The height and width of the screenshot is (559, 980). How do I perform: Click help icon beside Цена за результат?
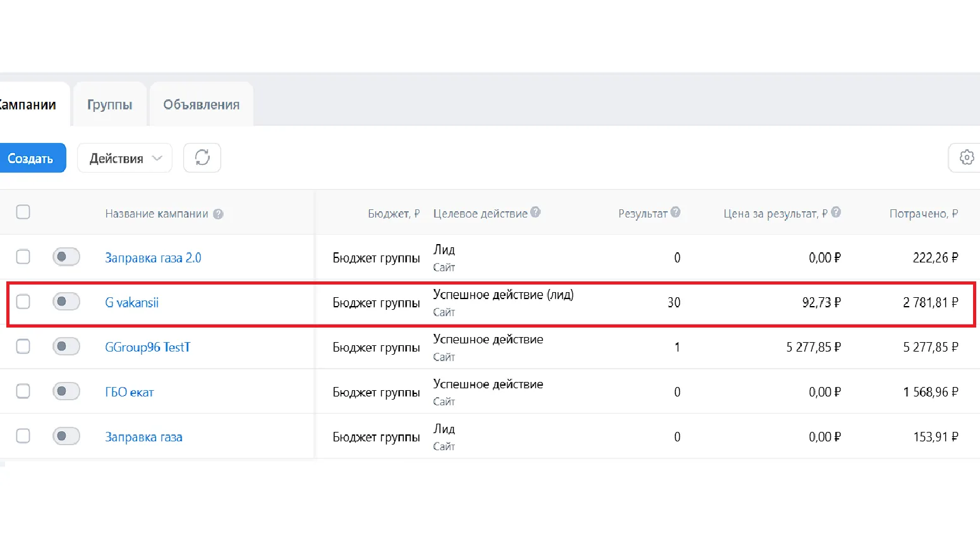836,212
